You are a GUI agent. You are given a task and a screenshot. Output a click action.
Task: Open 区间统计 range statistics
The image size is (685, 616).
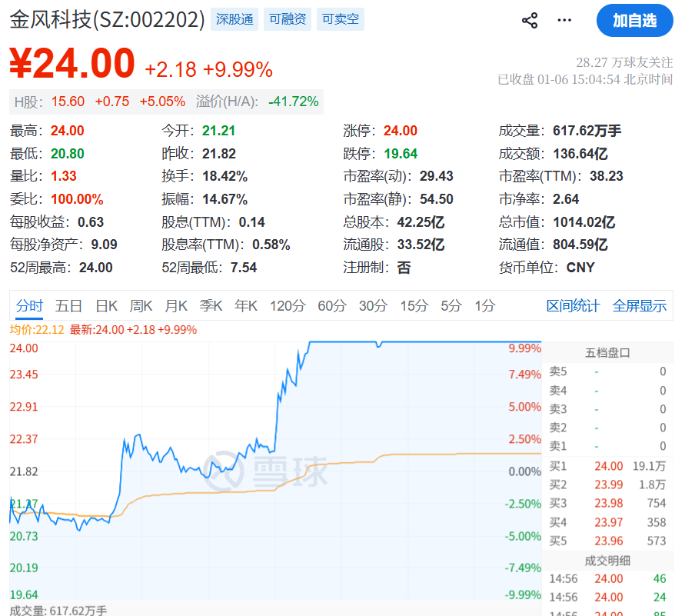click(573, 306)
